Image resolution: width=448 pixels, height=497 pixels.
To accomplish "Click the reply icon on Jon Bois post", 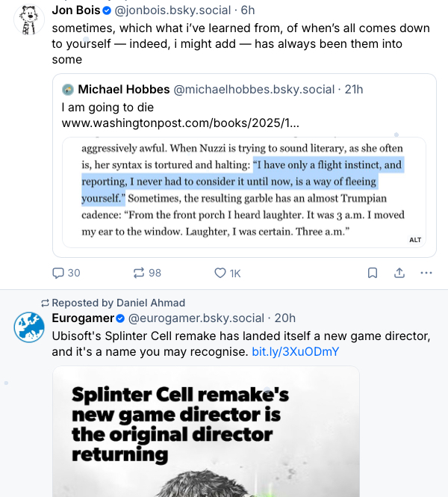I will [58, 273].
